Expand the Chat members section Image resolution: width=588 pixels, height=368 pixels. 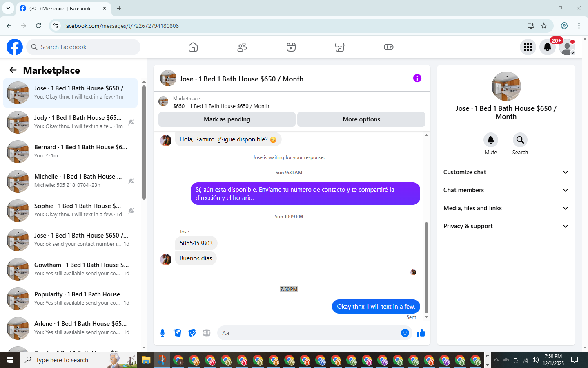[506, 190]
